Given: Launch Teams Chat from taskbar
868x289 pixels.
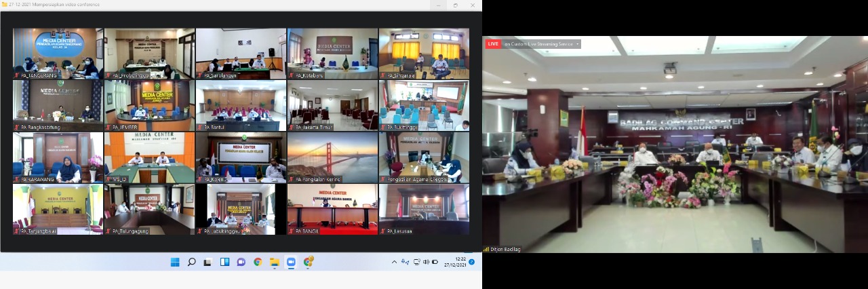Looking at the screenshot, I should click(241, 262).
